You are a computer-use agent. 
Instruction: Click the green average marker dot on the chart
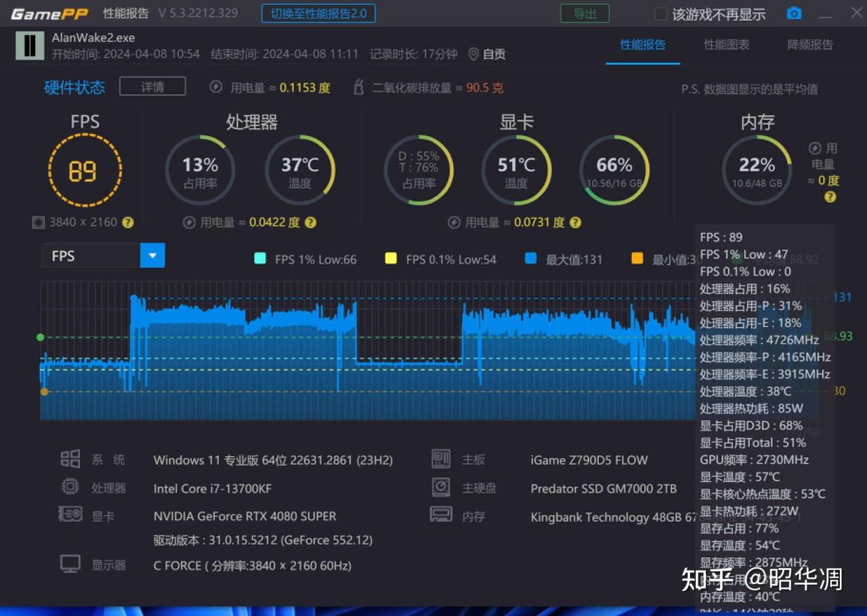(x=41, y=337)
